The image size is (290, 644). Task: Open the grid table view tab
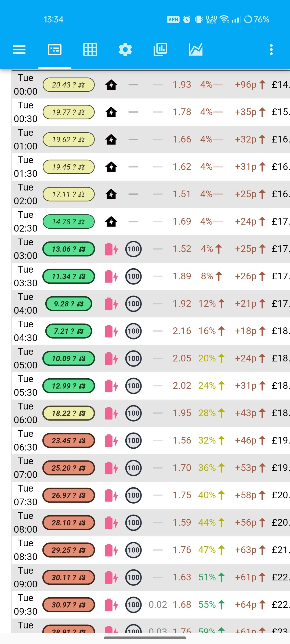90,50
